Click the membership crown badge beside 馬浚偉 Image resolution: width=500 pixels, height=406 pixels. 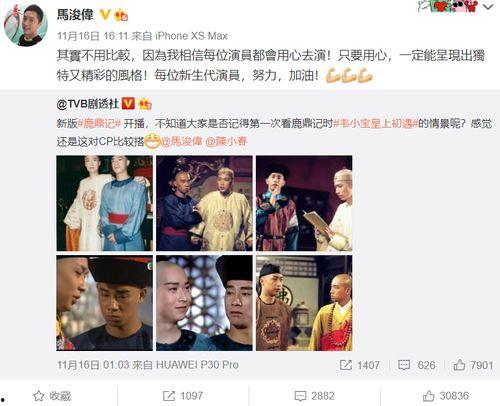coord(121,15)
